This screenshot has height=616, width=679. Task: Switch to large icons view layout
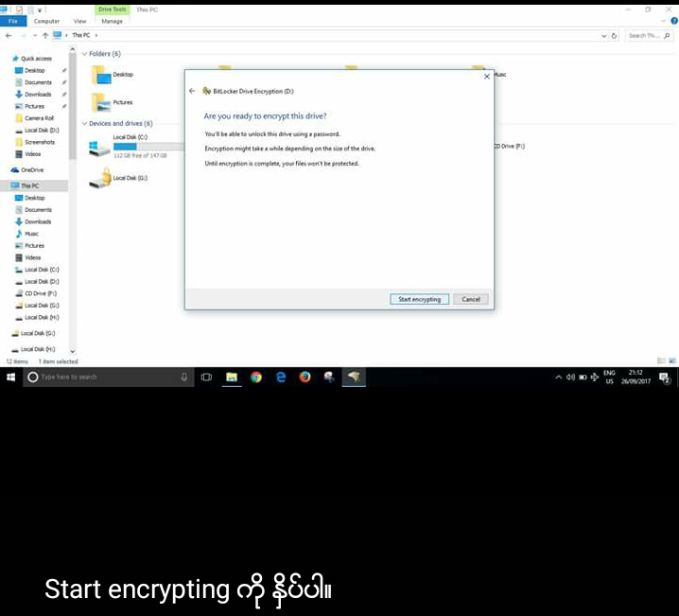pyautogui.click(x=672, y=361)
